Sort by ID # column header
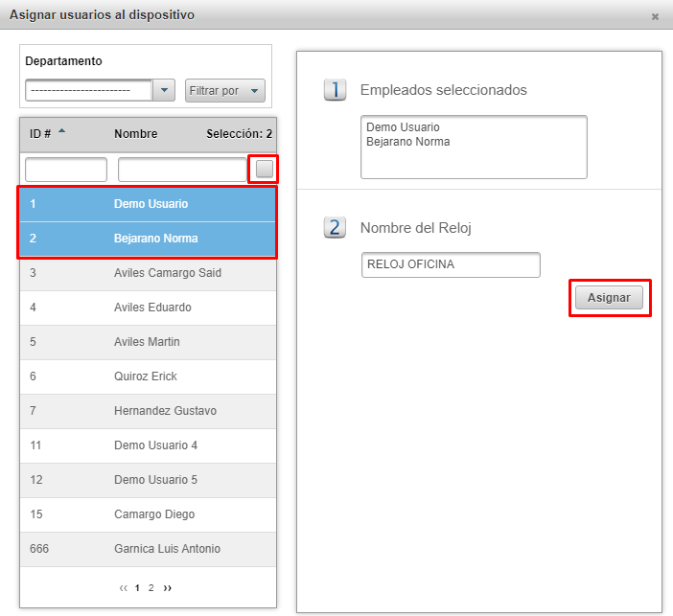 point(41,134)
